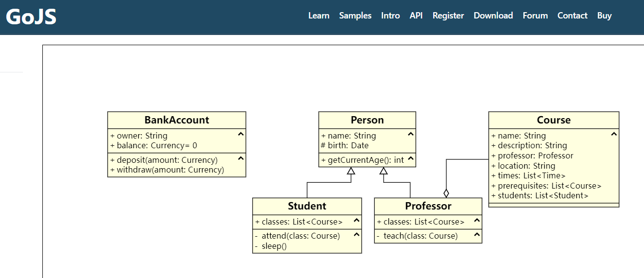Go to the Intro page
Image resolution: width=644 pixels, height=278 pixels.
(390, 16)
